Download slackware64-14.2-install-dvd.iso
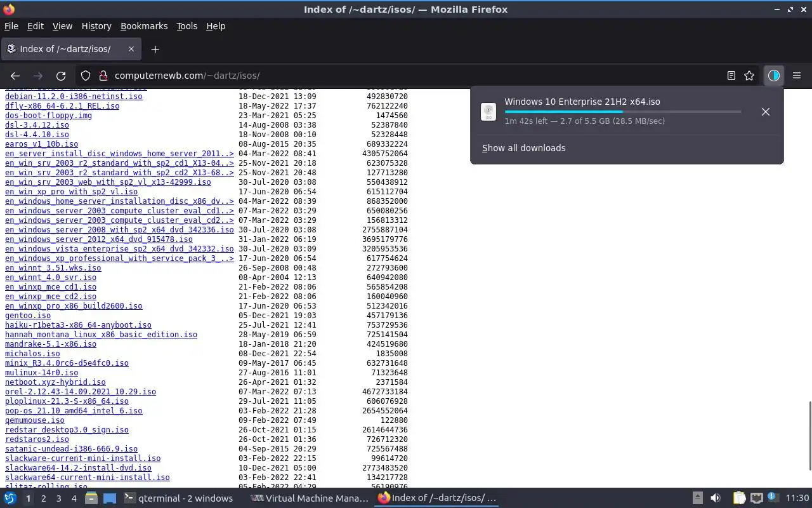The width and height of the screenshot is (812, 508). 78,468
